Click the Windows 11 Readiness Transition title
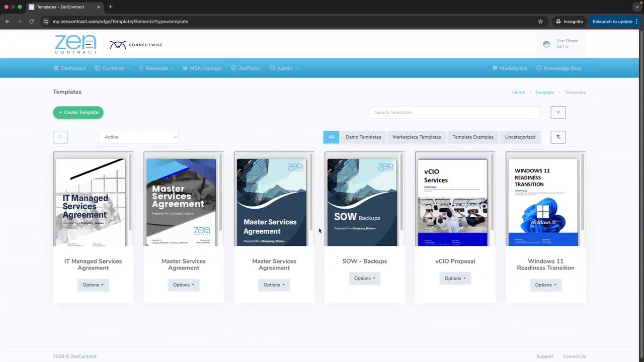Viewport: 644px width, 362px height. point(546,264)
